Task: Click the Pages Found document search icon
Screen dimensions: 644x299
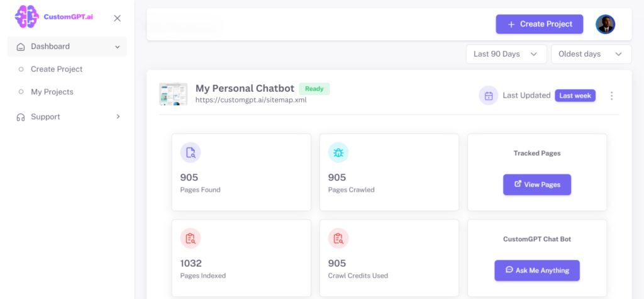Action: click(x=191, y=152)
